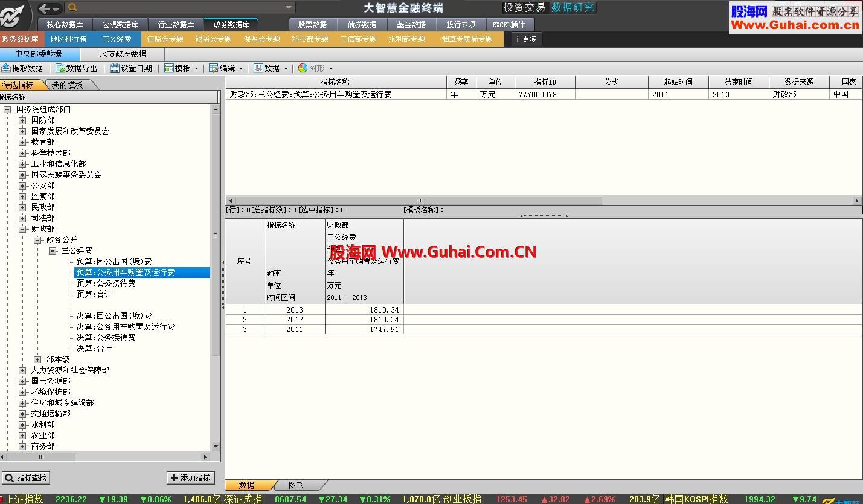Click the 上证指数 ticker in status bar
The height and width of the screenshot is (504, 863).
(25, 499)
